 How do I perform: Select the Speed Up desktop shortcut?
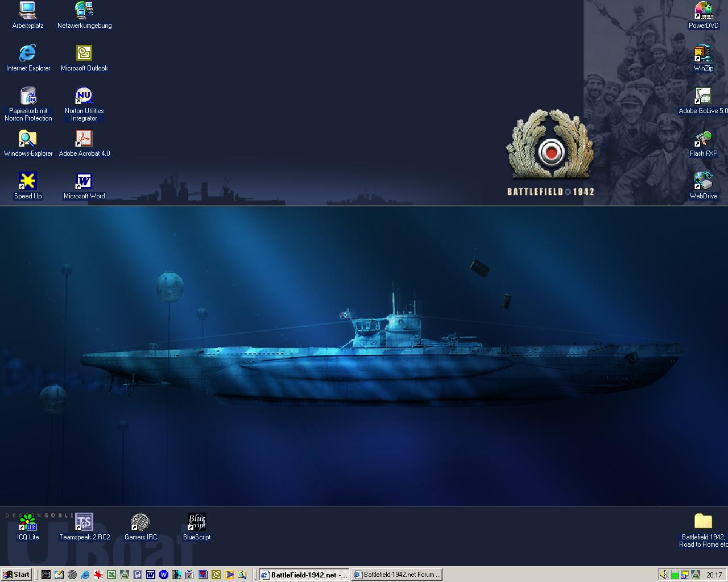pos(28,186)
